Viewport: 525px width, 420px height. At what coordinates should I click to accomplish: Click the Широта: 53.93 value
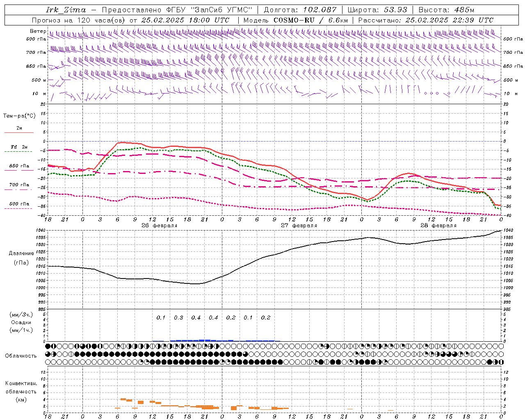[x=377, y=10]
